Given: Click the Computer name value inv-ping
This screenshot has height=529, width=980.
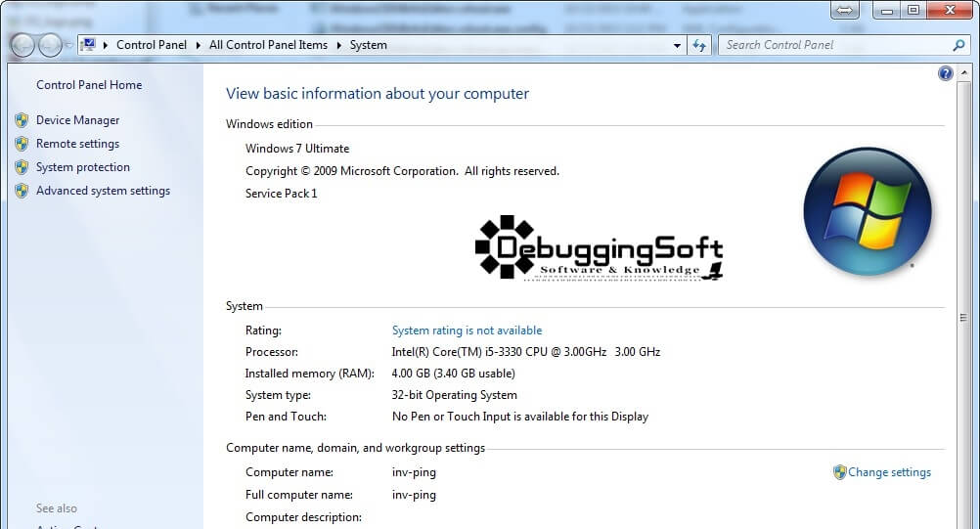Looking at the screenshot, I should 414,472.
